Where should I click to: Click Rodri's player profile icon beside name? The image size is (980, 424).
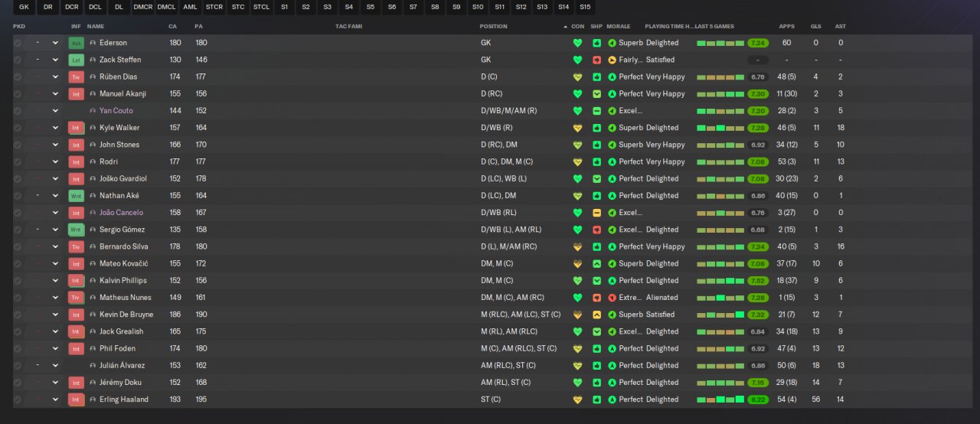93,161
